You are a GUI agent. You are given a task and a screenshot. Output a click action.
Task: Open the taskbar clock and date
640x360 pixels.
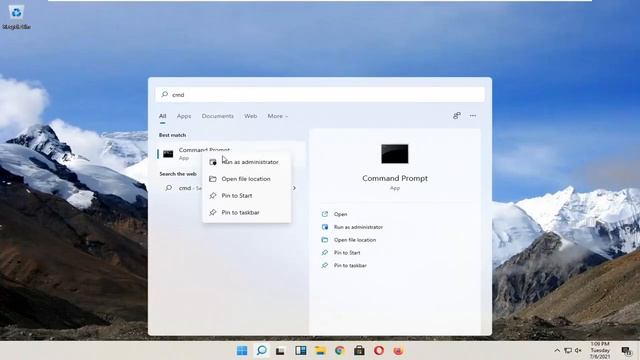pos(600,351)
